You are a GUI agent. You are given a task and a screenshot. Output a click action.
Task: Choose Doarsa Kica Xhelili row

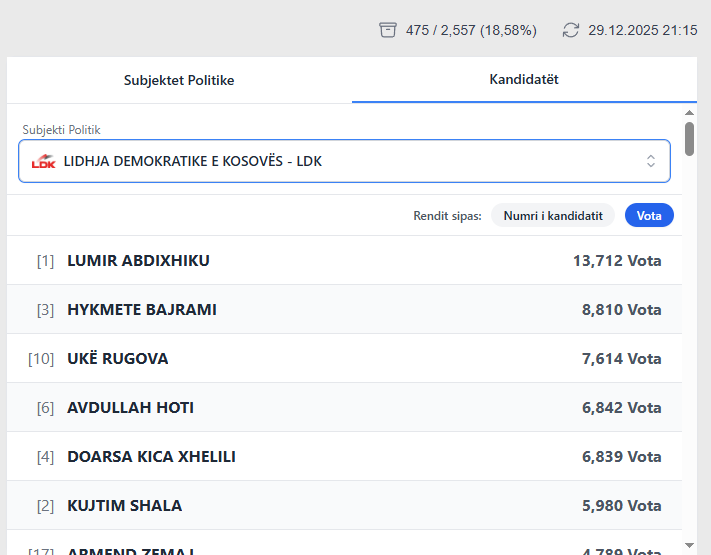point(345,457)
